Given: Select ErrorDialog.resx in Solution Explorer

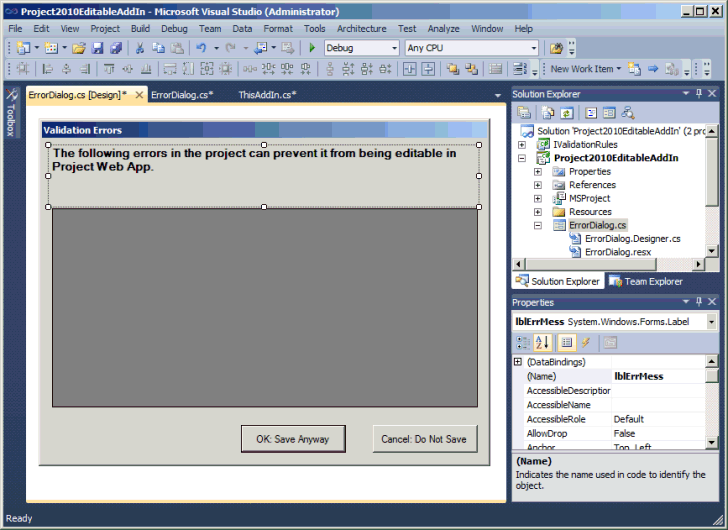Looking at the screenshot, I should [x=618, y=252].
